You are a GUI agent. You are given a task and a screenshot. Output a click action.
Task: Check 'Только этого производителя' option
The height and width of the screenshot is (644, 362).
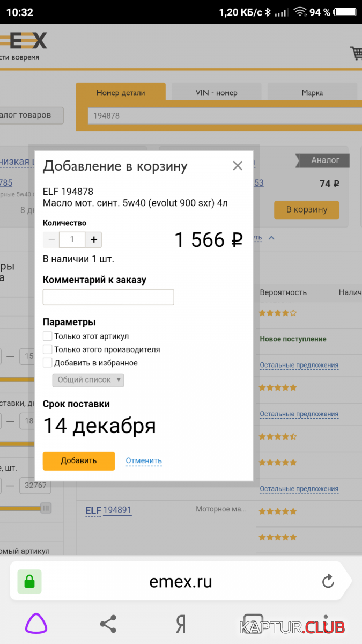(48, 349)
